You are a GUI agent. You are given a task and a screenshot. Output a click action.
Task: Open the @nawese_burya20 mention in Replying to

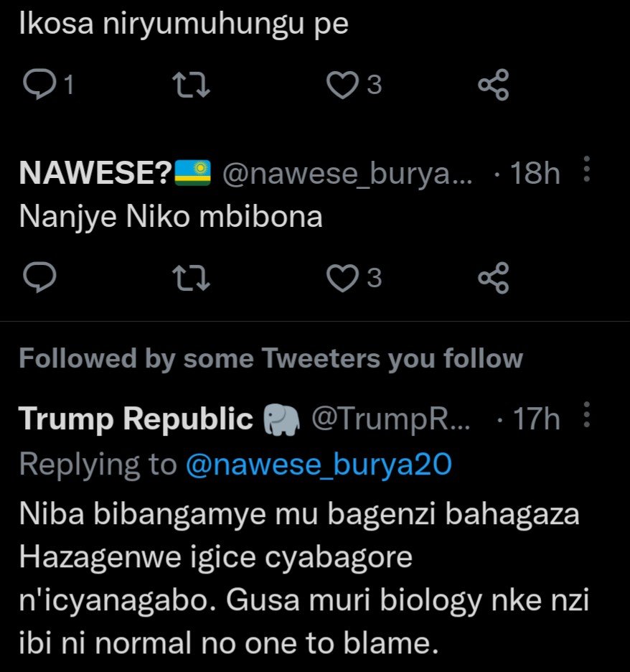[x=319, y=465]
